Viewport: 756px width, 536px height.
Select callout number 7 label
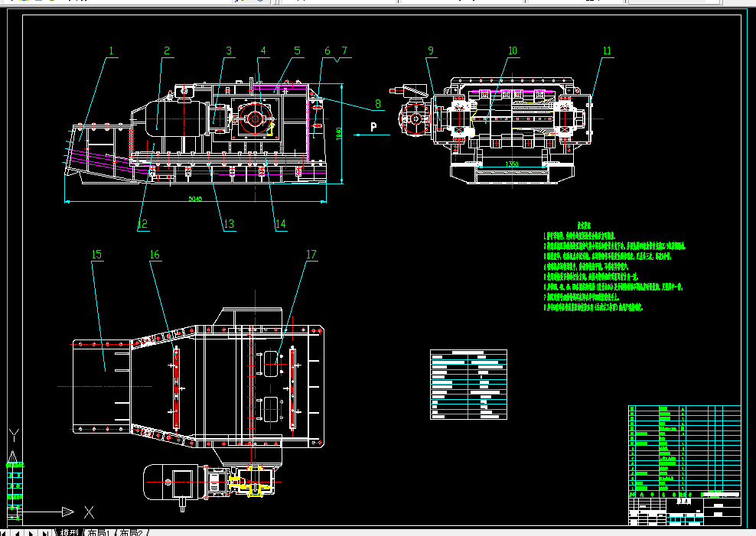[x=344, y=50]
